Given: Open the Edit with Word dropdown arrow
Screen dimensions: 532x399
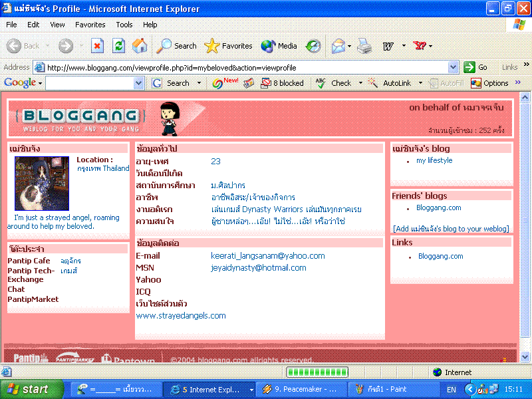Looking at the screenshot, I should tap(404, 45).
